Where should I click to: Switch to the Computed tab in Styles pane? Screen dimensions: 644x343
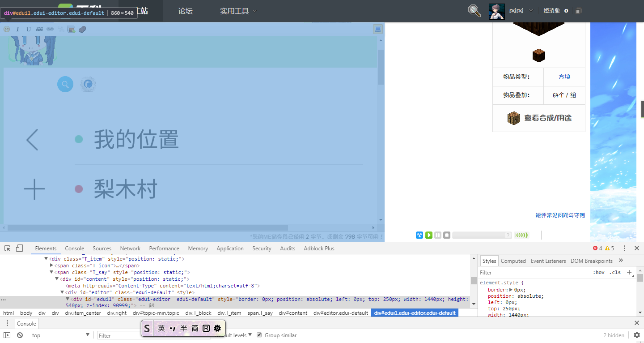point(513,261)
